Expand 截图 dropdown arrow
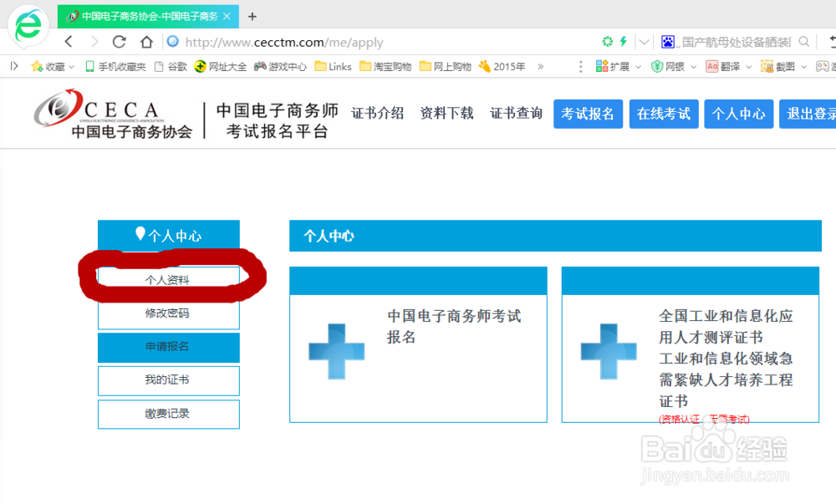 pos(804,67)
